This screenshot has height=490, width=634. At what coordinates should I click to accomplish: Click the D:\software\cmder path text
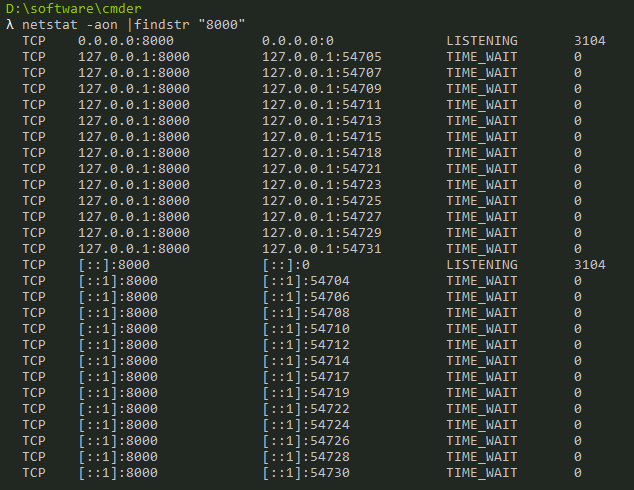[74, 8]
